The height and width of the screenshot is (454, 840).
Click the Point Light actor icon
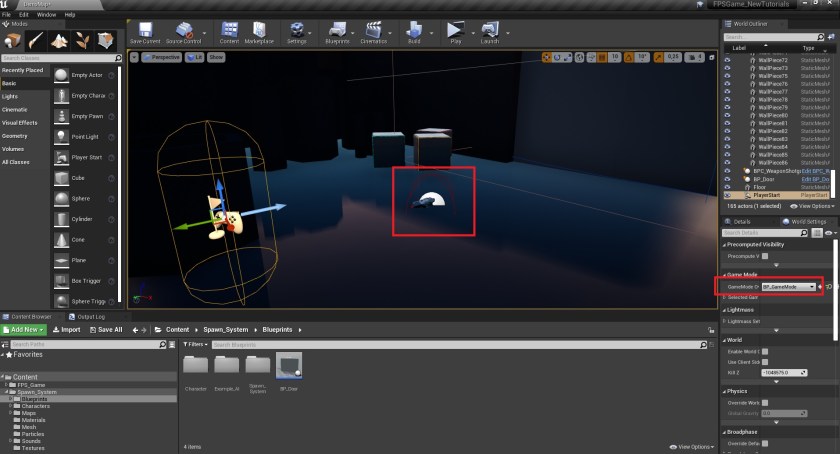tap(62, 136)
